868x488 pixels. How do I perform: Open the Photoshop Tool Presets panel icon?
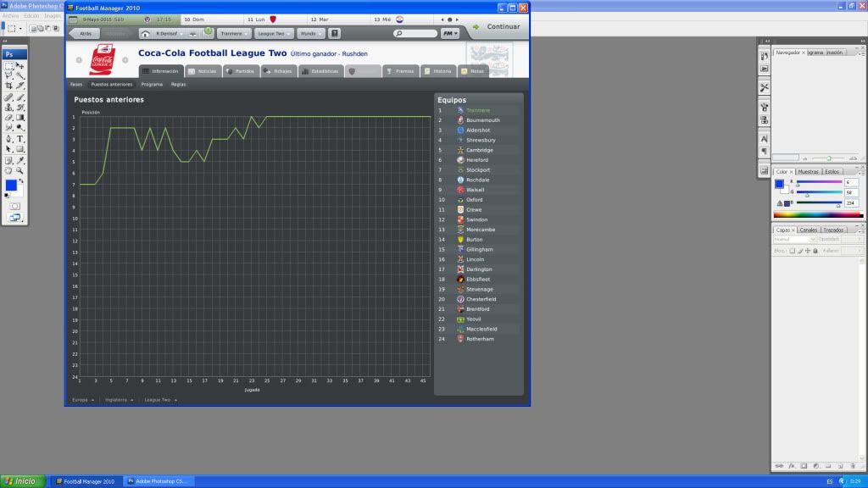point(764,87)
